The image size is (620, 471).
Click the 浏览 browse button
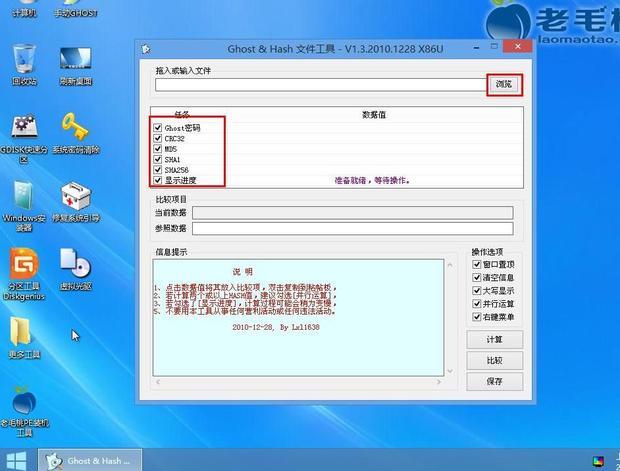click(x=504, y=84)
